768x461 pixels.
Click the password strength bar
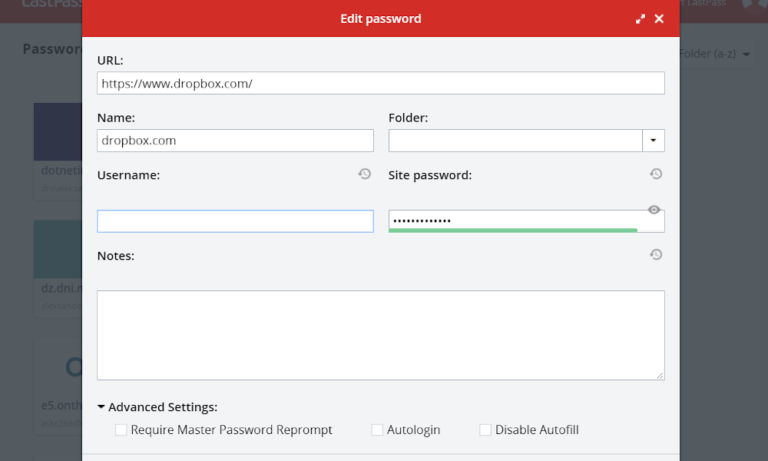tap(513, 230)
